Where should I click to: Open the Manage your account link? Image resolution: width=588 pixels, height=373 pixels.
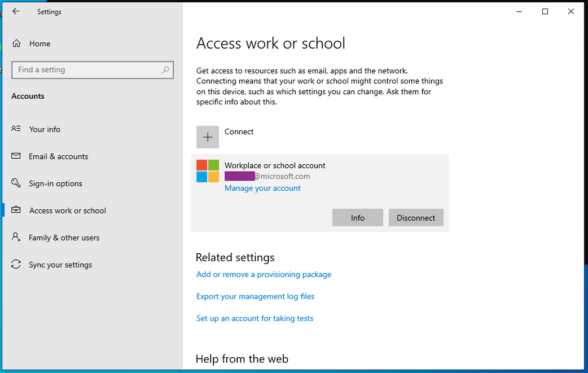[262, 188]
